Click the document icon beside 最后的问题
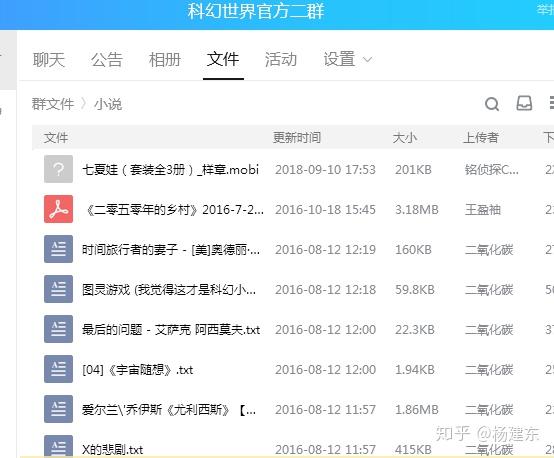 tap(58, 329)
